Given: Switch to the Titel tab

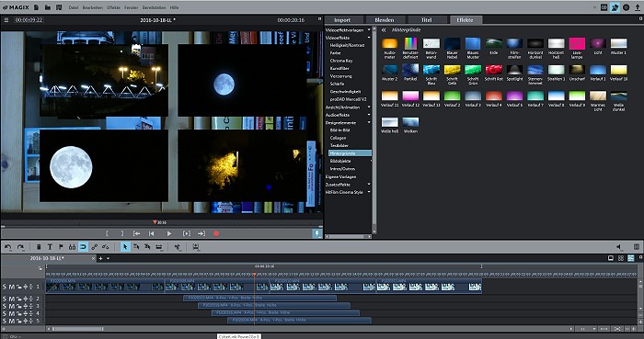Looking at the screenshot, I should tap(426, 19).
